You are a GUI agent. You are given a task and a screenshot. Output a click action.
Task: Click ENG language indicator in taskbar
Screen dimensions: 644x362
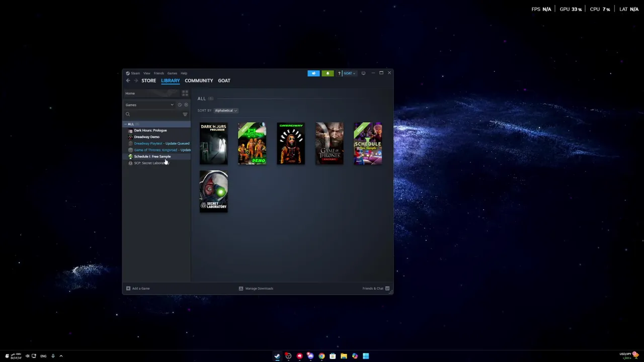43,356
